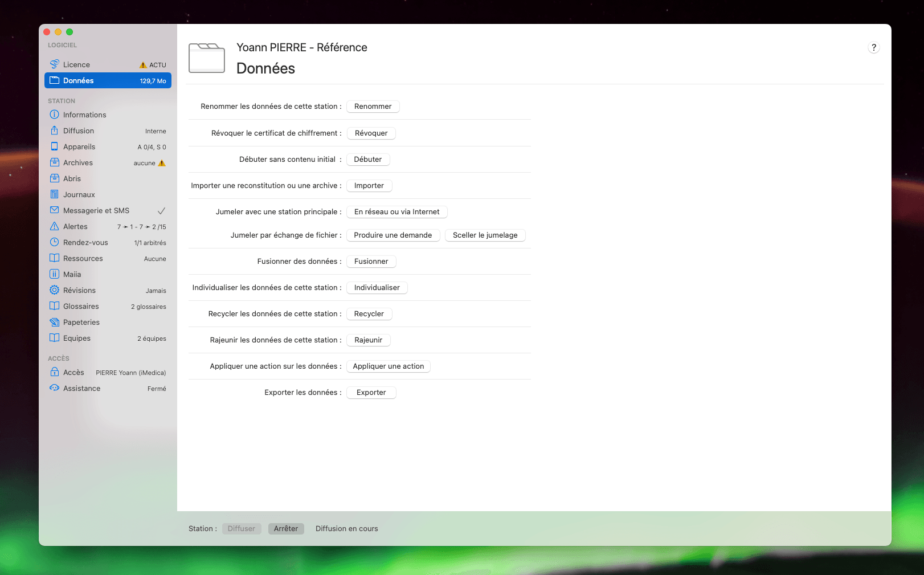Click the large Données folder icon in the header
The height and width of the screenshot is (575, 924).
207,58
